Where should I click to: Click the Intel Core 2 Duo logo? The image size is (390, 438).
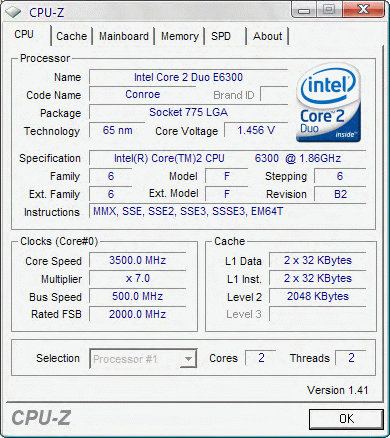[x=328, y=103]
